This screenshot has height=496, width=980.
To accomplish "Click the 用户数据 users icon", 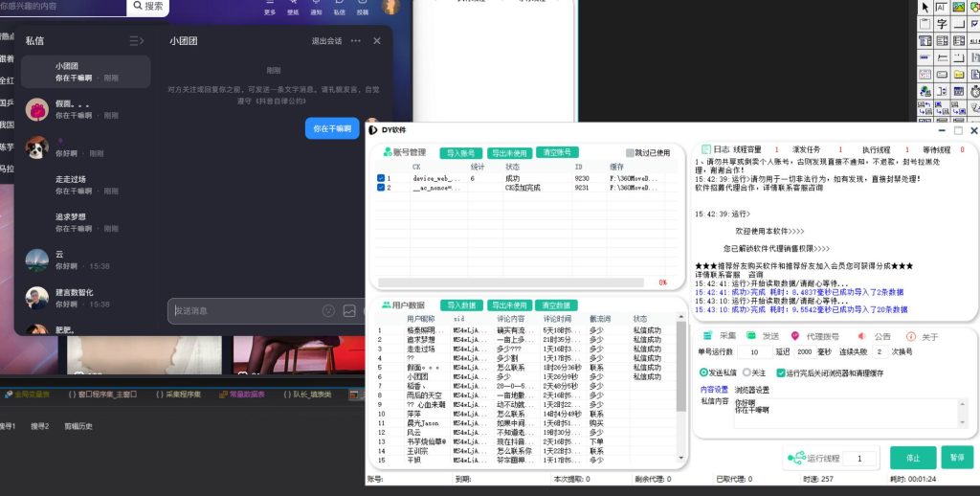I will point(387,305).
